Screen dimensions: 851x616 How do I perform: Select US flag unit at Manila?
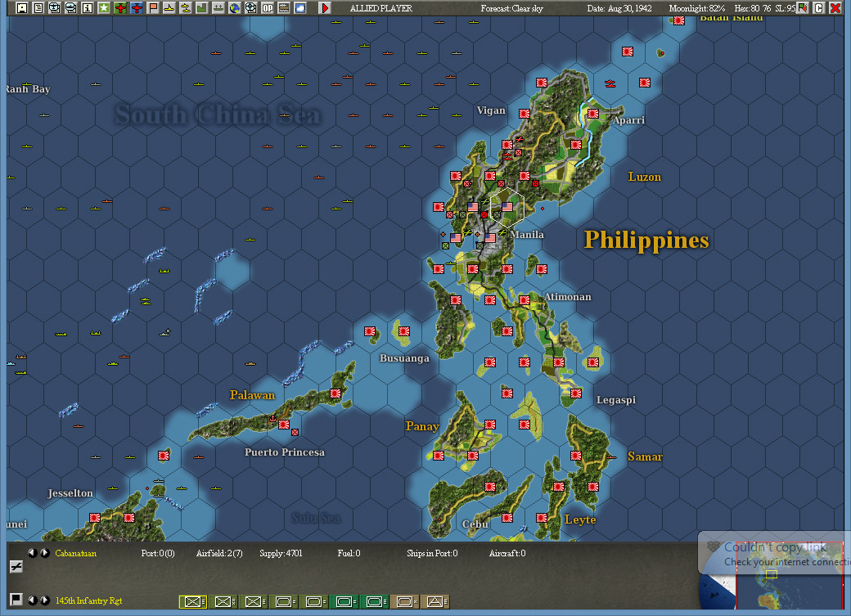tap(490, 238)
